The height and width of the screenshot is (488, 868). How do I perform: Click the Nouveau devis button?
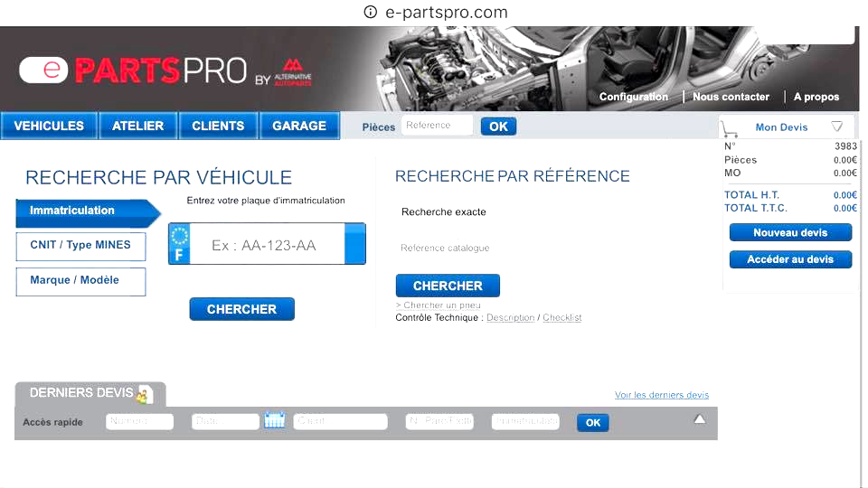pos(790,232)
